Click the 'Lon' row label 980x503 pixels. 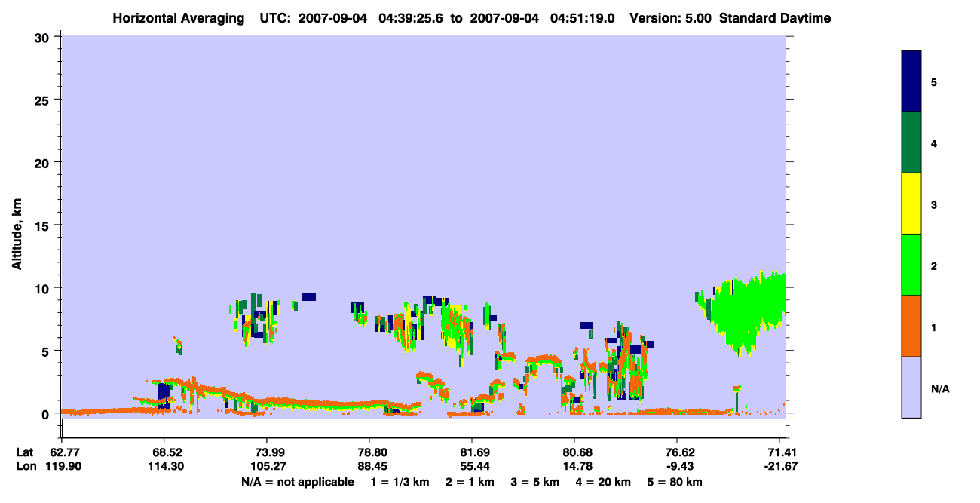click(x=26, y=466)
